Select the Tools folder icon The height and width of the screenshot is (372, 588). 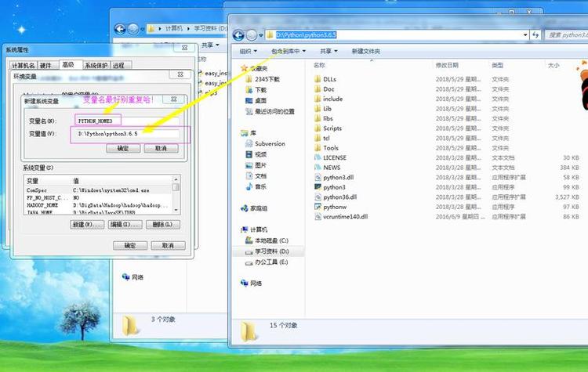click(318, 147)
